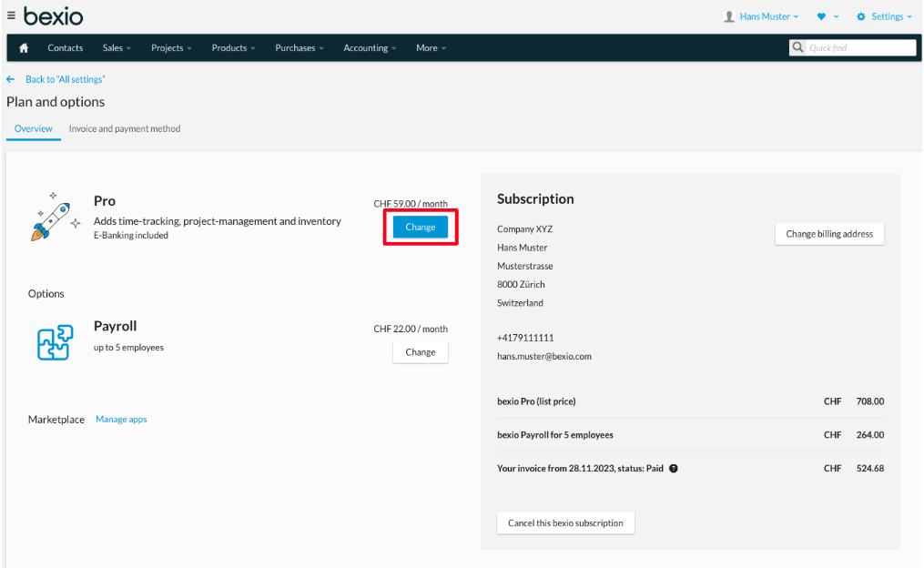Click the user avatar icon for Hans Muster
The image size is (924, 568).
click(x=728, y=15)
